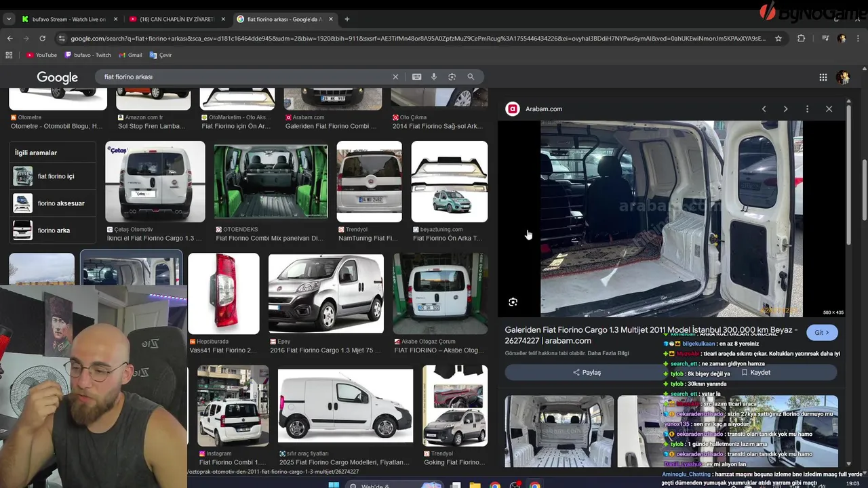Open the Google apps grid
868x488 pixels.
(x=823, y=77)
